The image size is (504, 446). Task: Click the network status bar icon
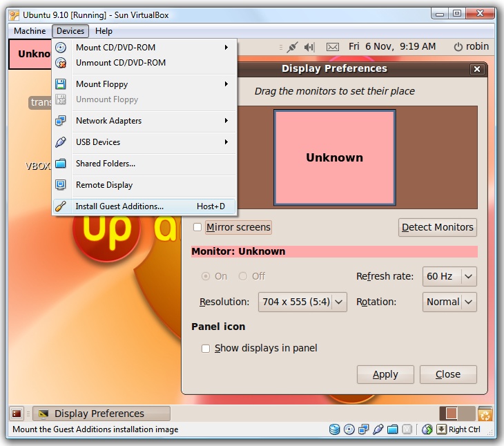(x=364, y=429)
